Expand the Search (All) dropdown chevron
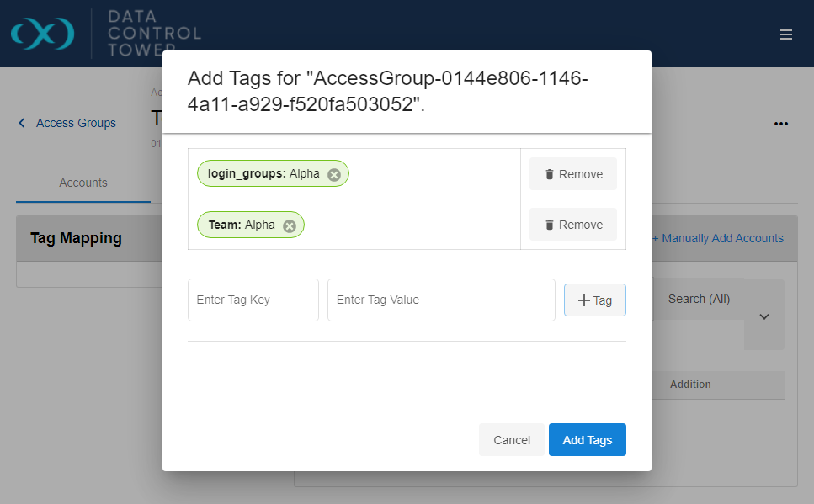This screenshot has height=504, width=814. (x=764, y=316)
